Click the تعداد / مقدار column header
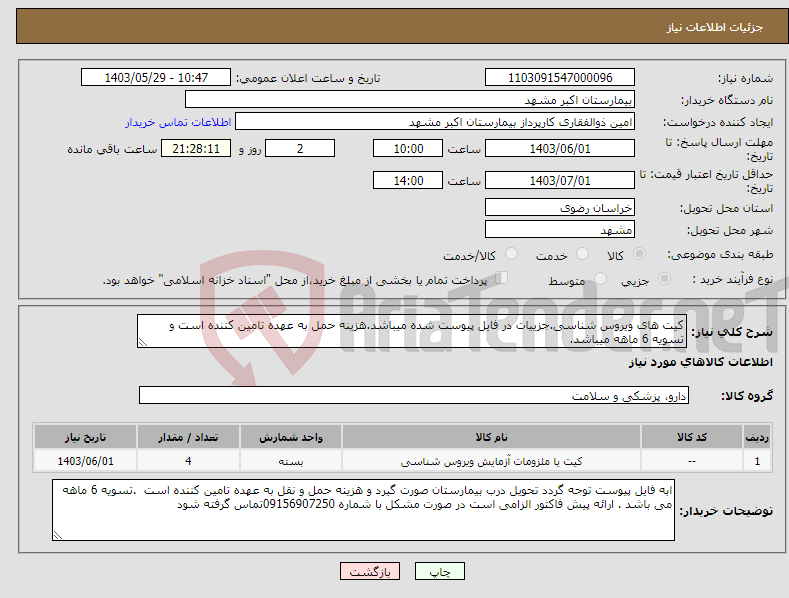 (188, 437)
